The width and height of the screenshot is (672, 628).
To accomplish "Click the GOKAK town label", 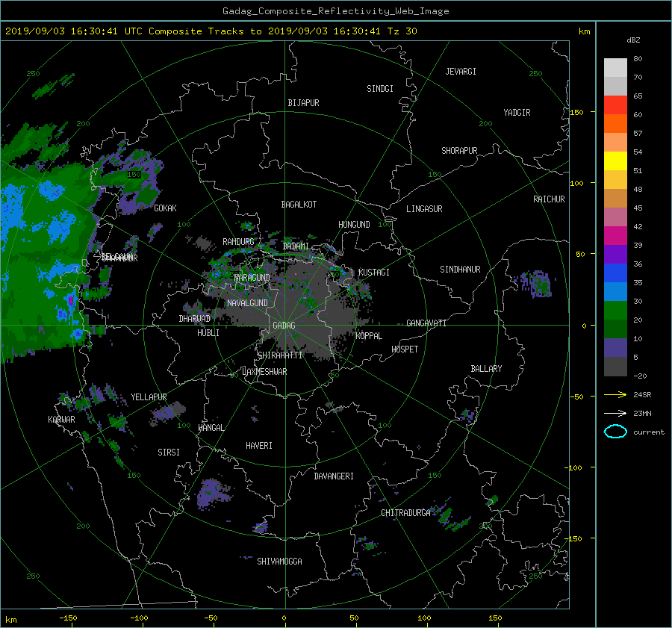I will point(166,208).
